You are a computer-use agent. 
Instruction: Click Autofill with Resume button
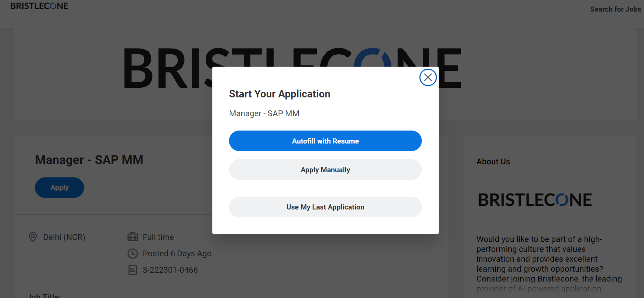[325, 141]
